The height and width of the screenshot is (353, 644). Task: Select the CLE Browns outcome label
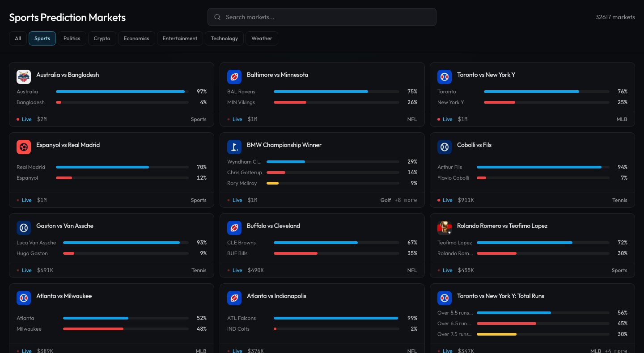pos(241,243)
